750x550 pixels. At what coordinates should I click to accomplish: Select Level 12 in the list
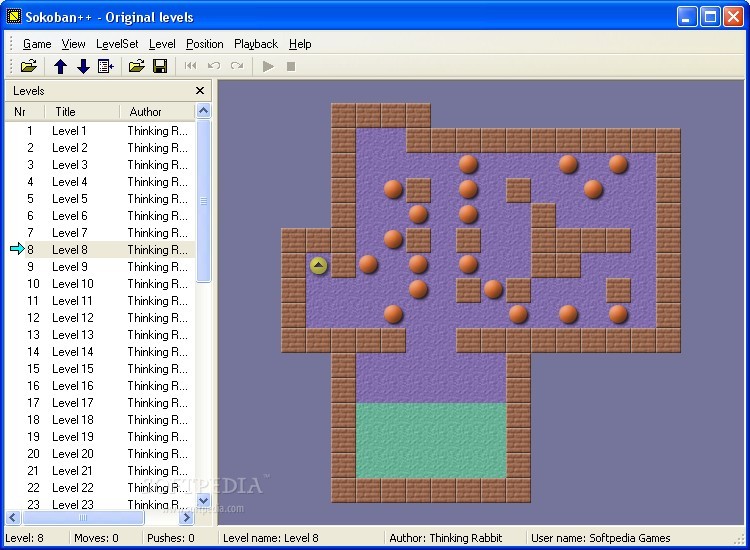pos(100,318)
